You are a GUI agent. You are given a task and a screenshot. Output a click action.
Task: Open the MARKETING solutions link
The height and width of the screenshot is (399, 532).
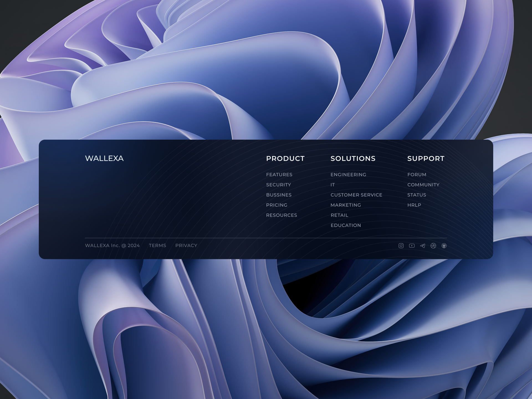pos(346,205)
